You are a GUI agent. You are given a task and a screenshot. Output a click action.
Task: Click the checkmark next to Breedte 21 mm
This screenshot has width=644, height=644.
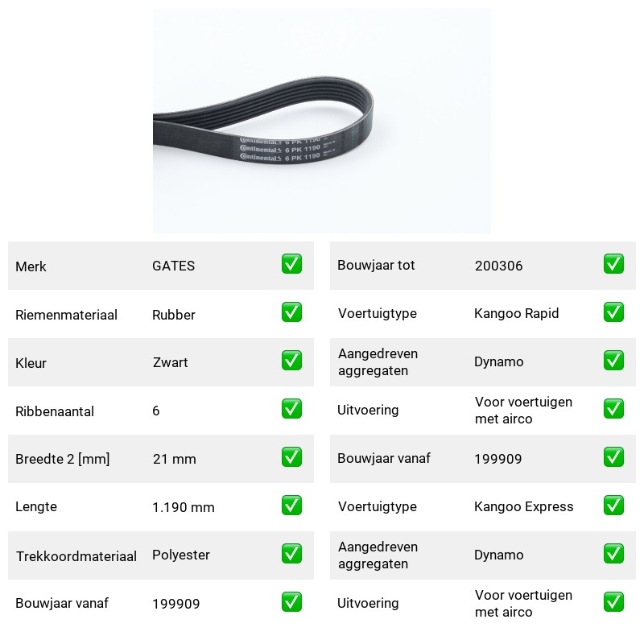point(291,457)
